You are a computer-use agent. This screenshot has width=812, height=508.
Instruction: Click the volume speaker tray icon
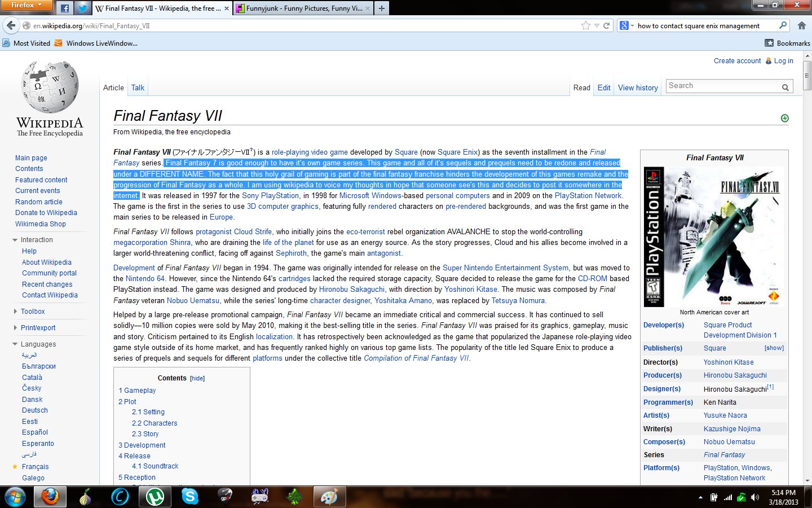point(755,497)
